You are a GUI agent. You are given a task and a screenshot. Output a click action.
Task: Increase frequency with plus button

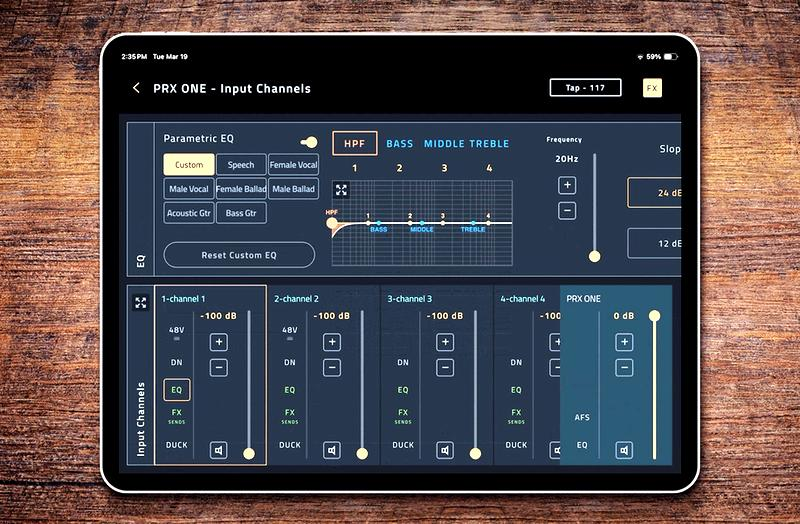pyautogui.click(x=567, y=185)
